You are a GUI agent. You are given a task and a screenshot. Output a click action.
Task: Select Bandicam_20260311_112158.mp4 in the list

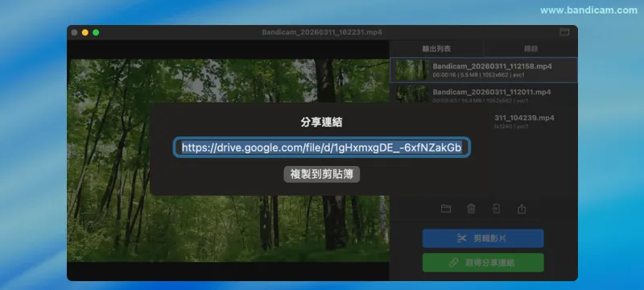[484, 70]
